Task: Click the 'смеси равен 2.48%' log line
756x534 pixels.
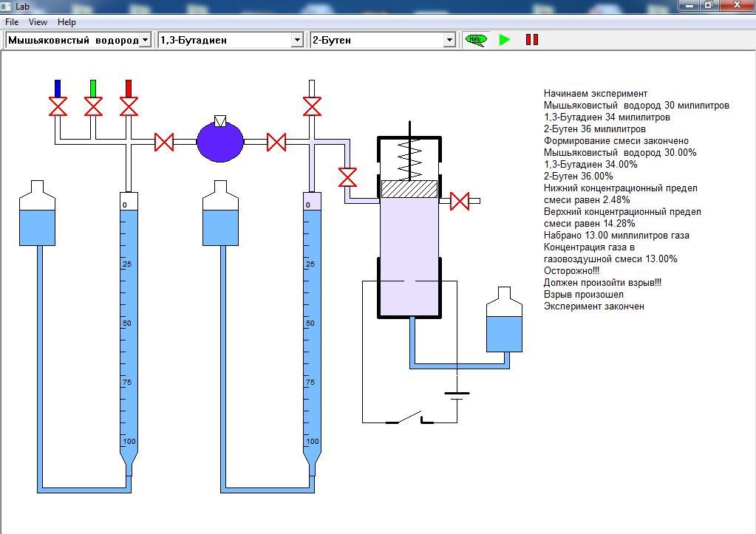Action: [587, 199]
